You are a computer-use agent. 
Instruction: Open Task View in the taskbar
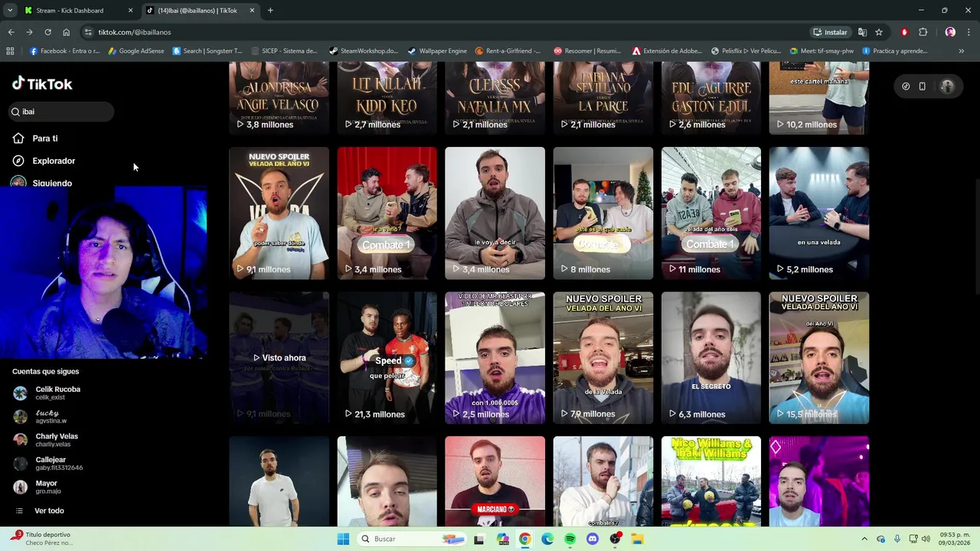pos(479,539)
